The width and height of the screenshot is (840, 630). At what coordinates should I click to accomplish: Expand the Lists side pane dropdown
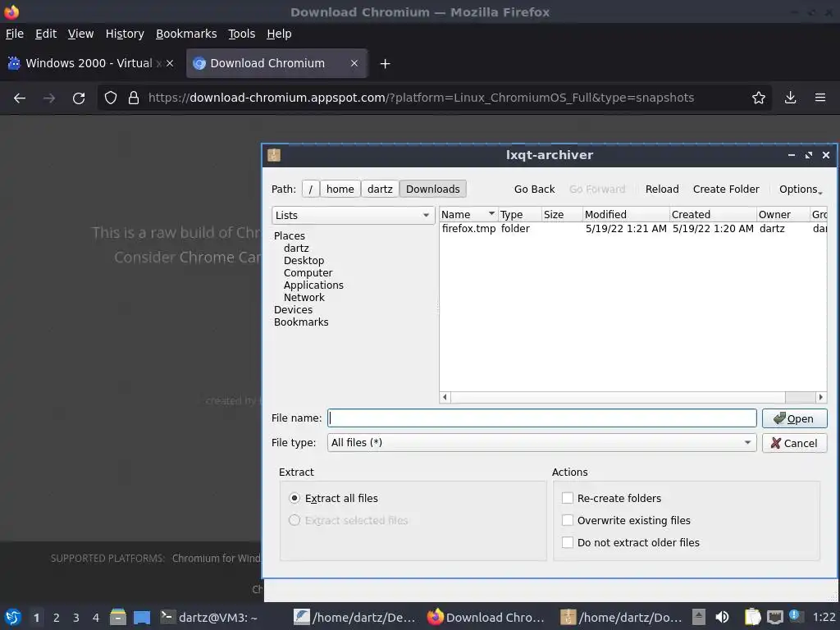353,216
